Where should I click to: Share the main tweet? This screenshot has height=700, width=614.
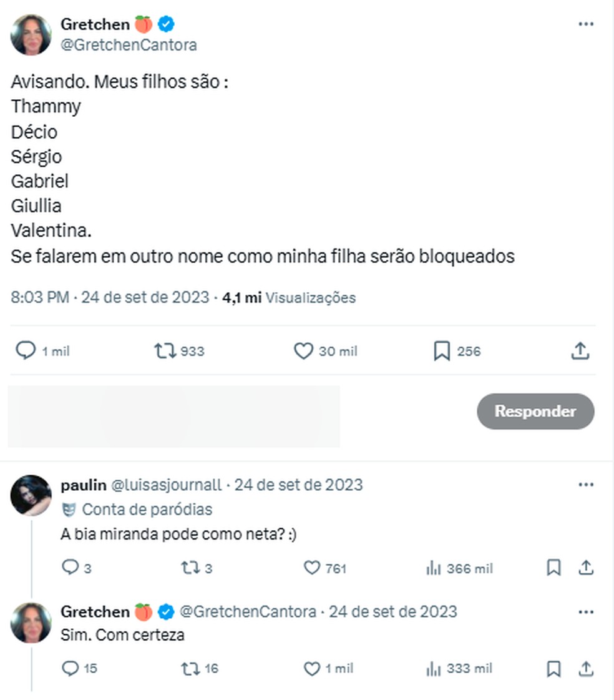click(x=580, y=351)
